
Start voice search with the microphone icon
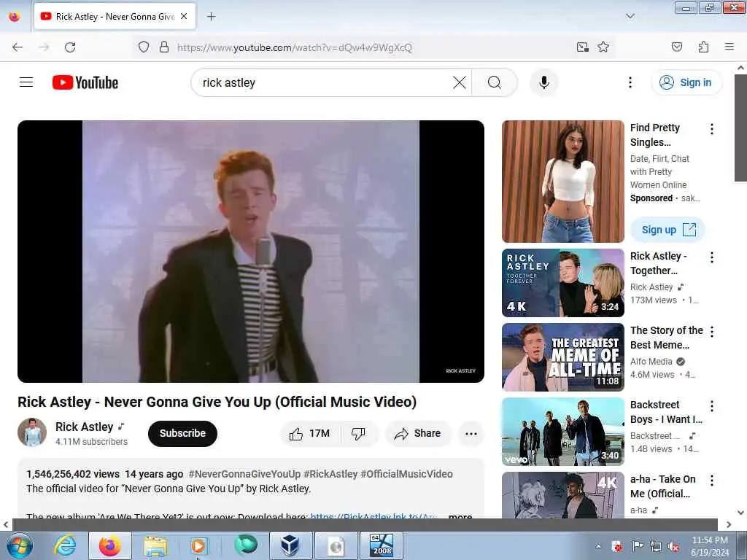click(x=543, y=82)
